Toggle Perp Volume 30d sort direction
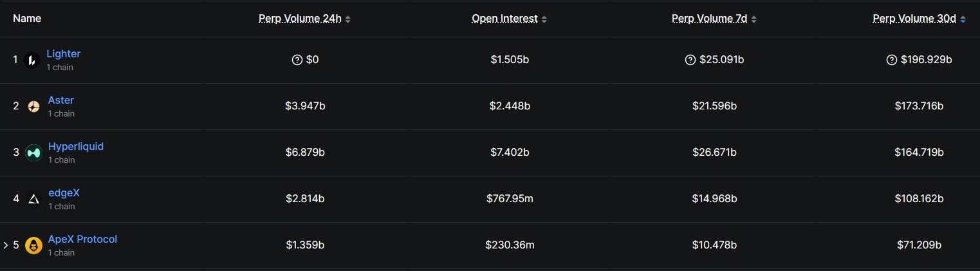 (x=963, y=19)
